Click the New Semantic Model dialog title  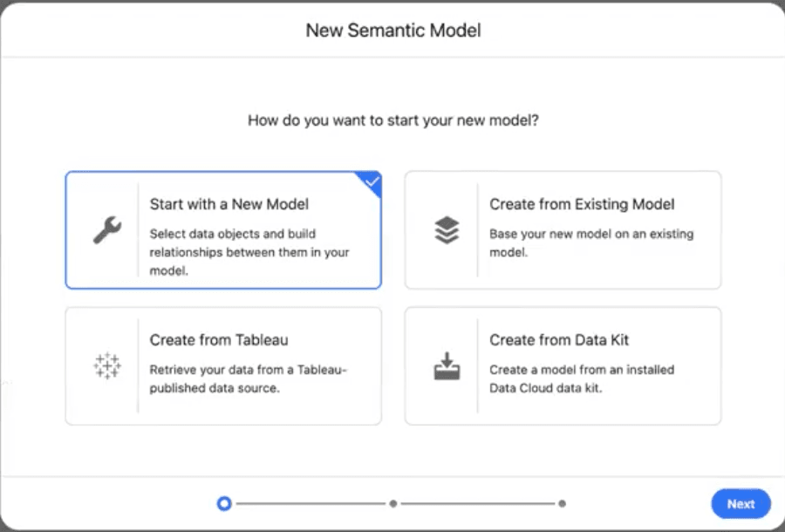392,31
